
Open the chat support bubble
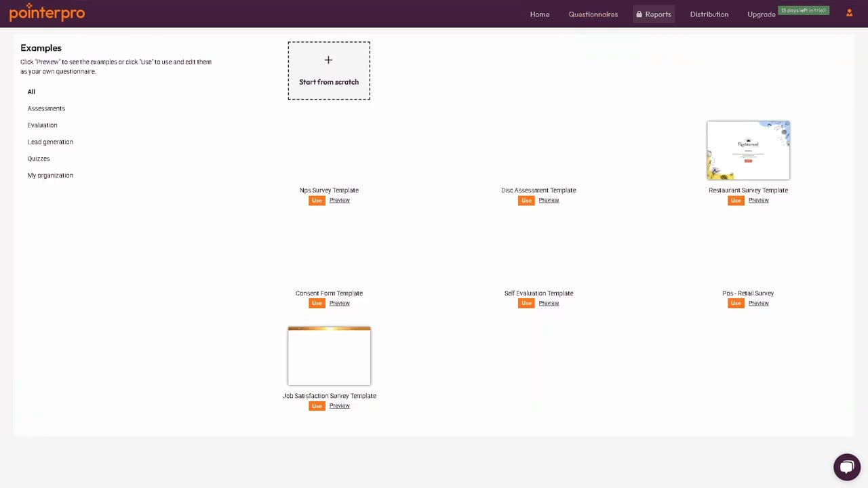(x=847, y=467)
